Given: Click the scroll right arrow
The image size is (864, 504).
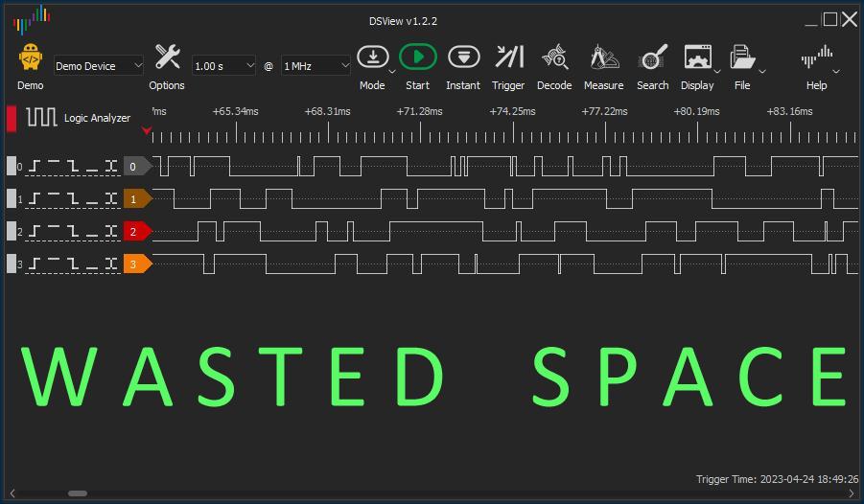Looking at the screenshot, I should coord(852,493).
